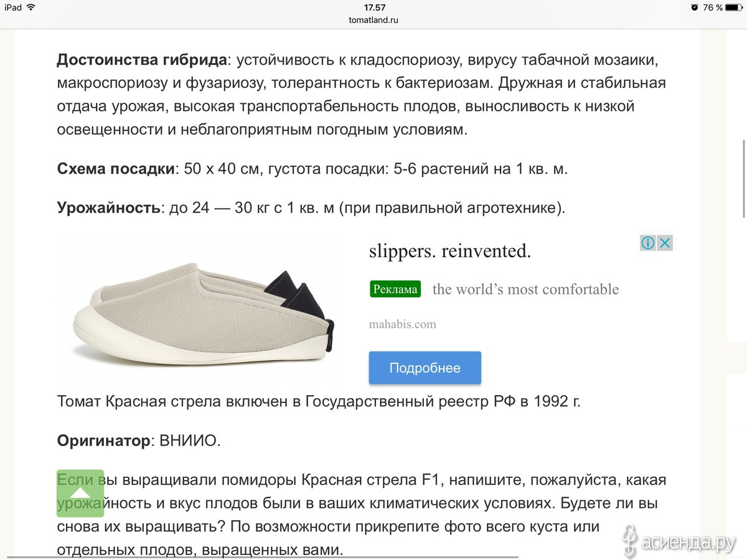Tap the tomatland.ru address bar
This screenshot has width=747, height=560.
pyautogui.click(x=374, y=20)
